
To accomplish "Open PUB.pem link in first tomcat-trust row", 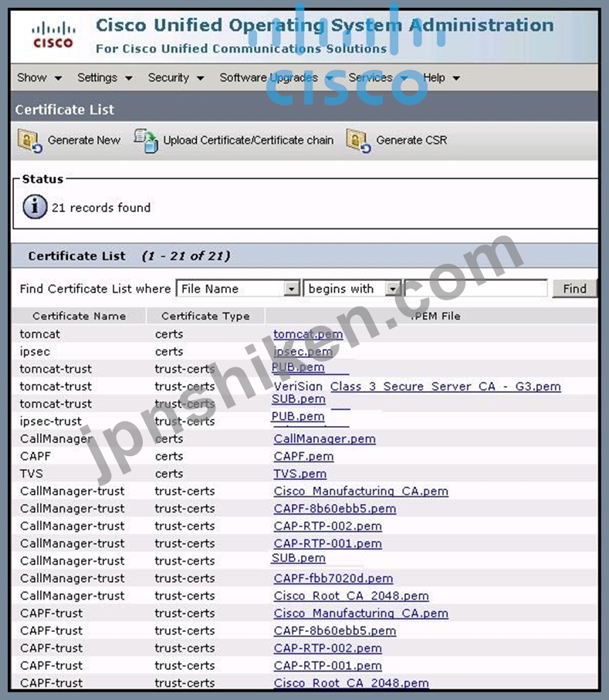I will click(x=298, y=367).
